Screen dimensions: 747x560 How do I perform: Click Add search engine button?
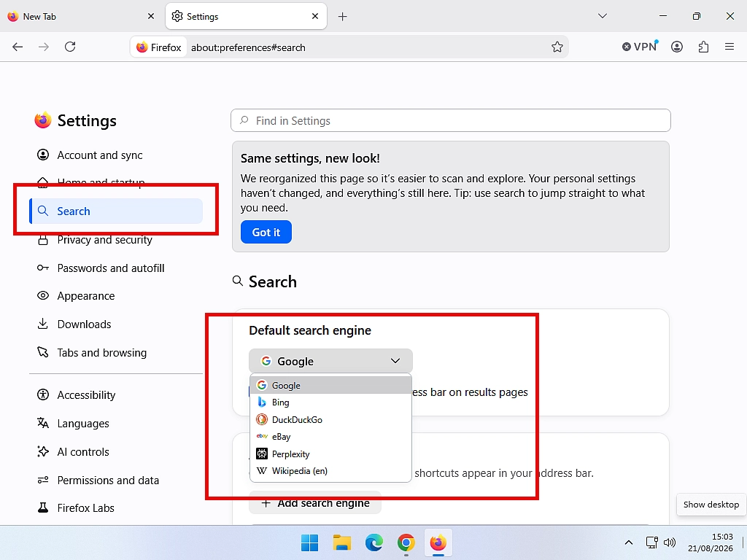tap(315, 503)
